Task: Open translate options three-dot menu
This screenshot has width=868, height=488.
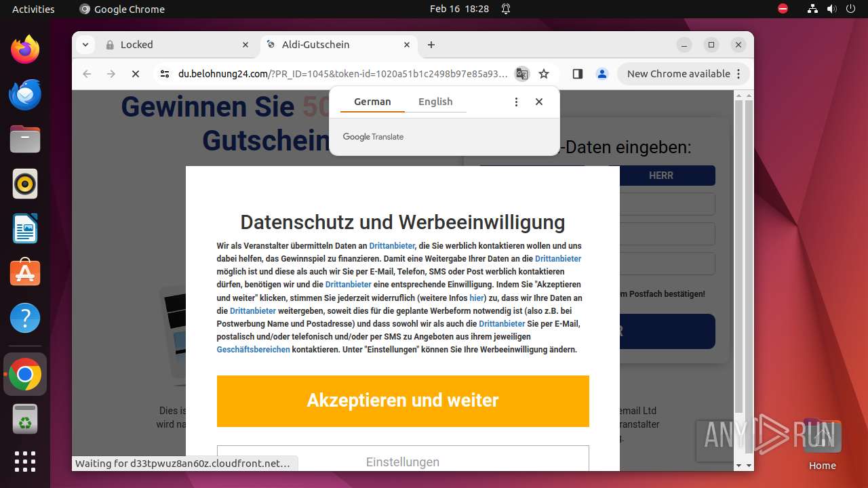Action: 516,102
